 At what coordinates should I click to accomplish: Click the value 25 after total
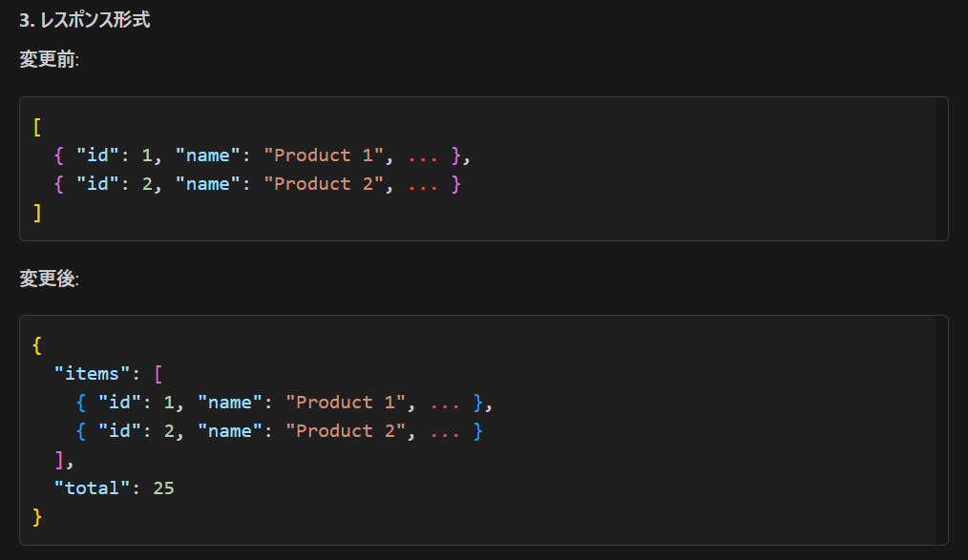point(163,487)
